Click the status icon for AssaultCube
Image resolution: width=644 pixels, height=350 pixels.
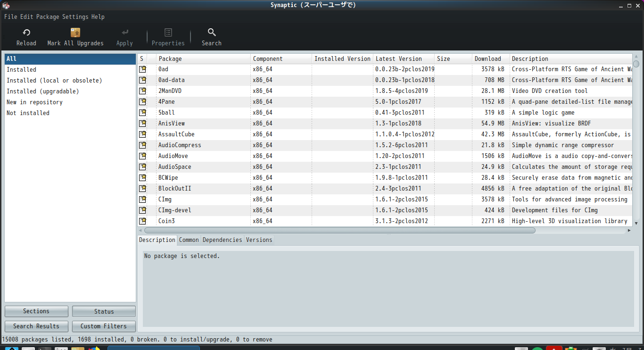(x=142, y=134)
